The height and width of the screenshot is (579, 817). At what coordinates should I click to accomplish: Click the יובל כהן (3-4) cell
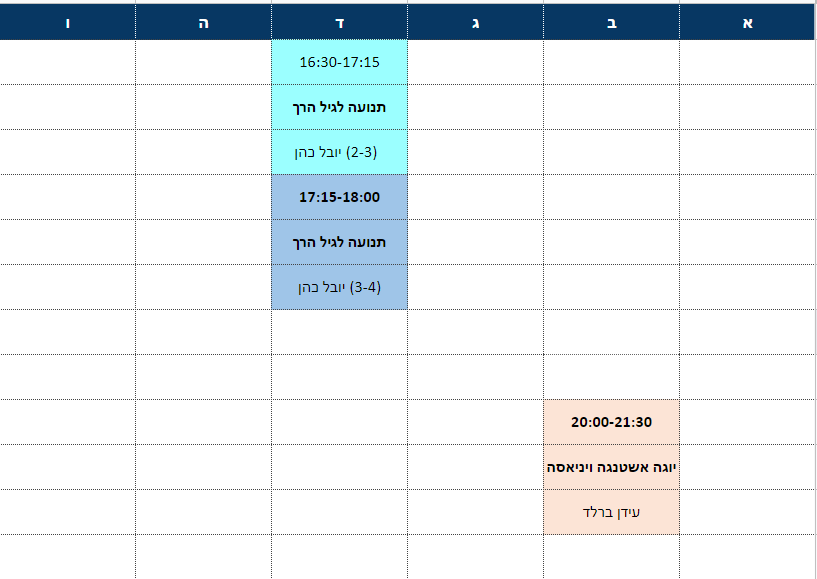tap(339, 287)
